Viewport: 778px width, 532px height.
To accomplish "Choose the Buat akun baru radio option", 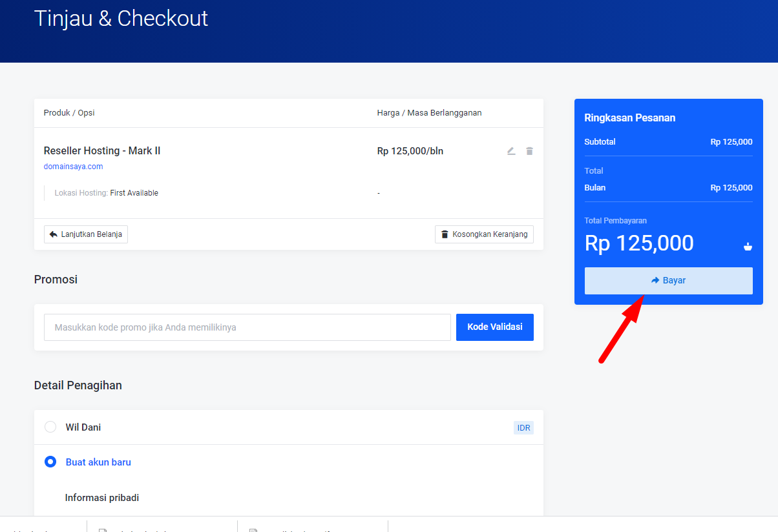I will point(50,462).
